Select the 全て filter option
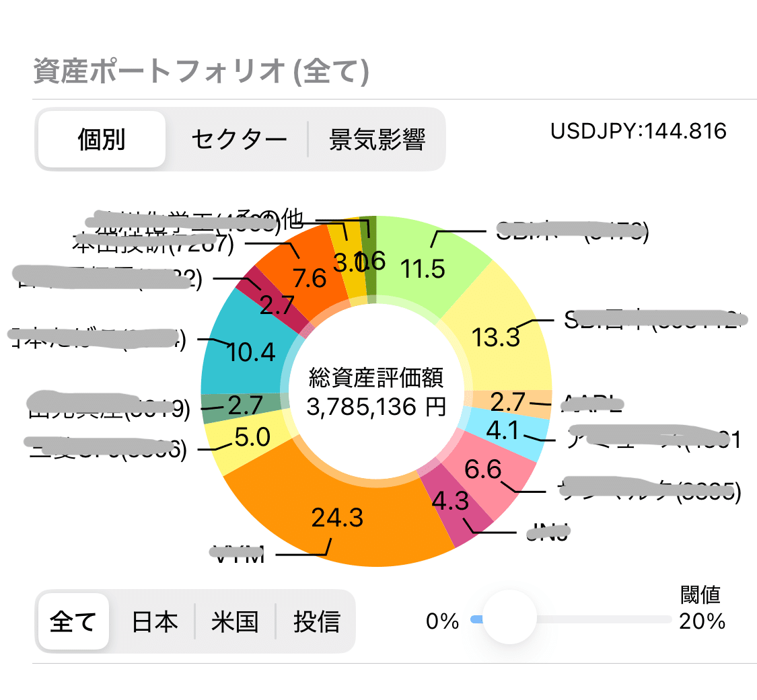Screen dimensions: 757x700 pyautogui.click(x=73, y=621)
